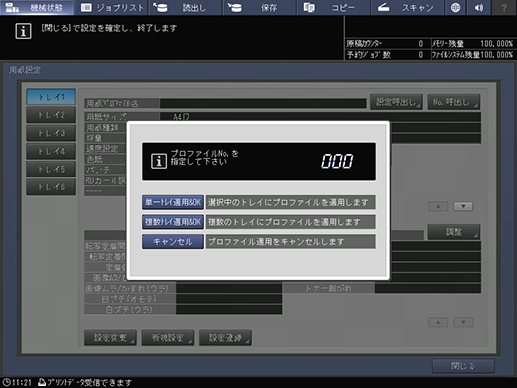This screenshot has height=388, width=517.
Task: Open the スキャン tab
Action: [x=407, y=7]
